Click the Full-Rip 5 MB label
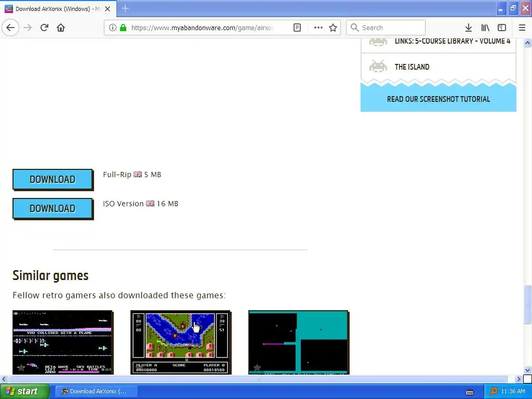This screenshot has width=532, height=399. coord(132,175)
